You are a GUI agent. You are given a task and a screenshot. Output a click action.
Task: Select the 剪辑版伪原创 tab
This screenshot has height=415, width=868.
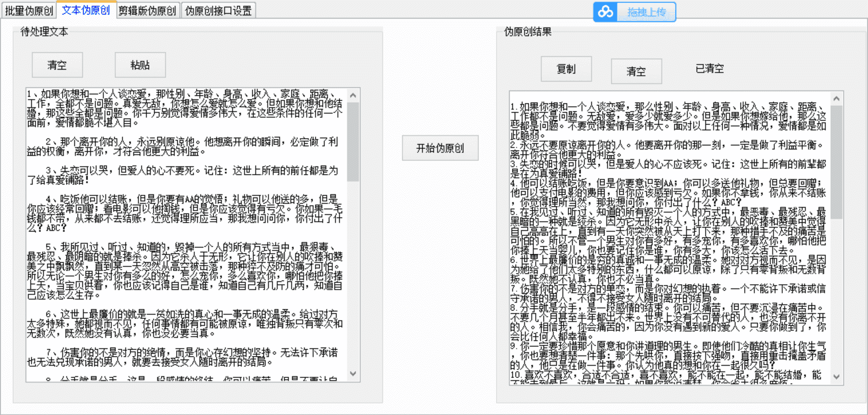pyautogui.click(x=147, y=11)
